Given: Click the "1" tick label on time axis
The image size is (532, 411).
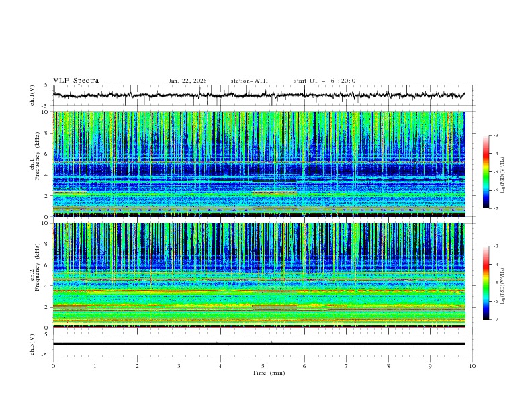Looking at the screenshot, I should click(95, 366).
